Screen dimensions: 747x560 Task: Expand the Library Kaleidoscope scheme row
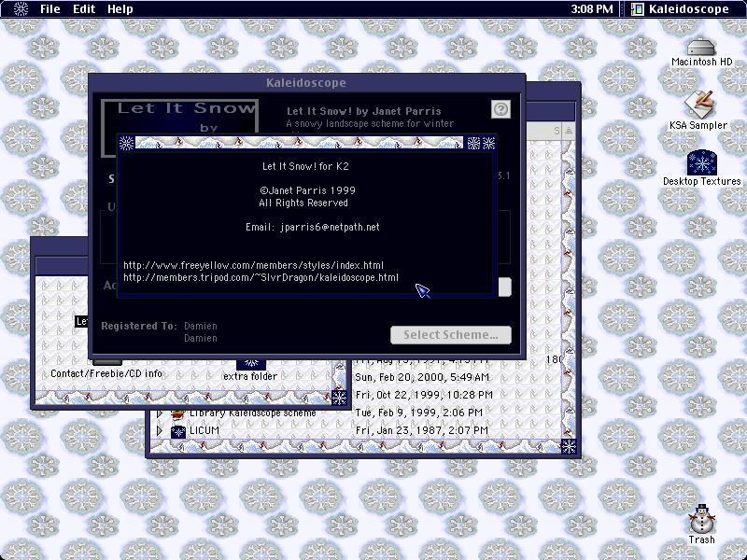point(159,413)
